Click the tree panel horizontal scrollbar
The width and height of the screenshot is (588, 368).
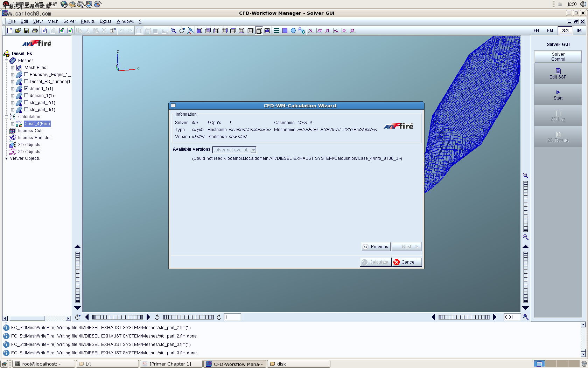37,318
